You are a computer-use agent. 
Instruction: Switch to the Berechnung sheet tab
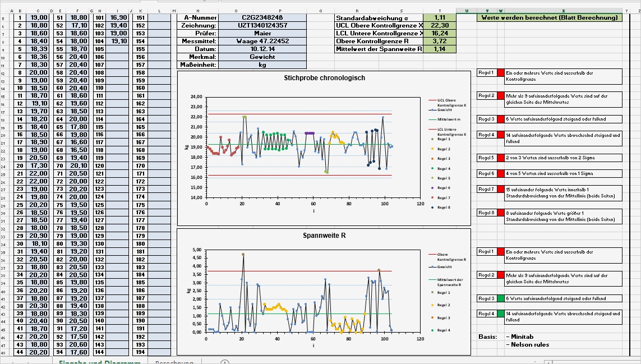pyautogui.click(x=174, y=362)
